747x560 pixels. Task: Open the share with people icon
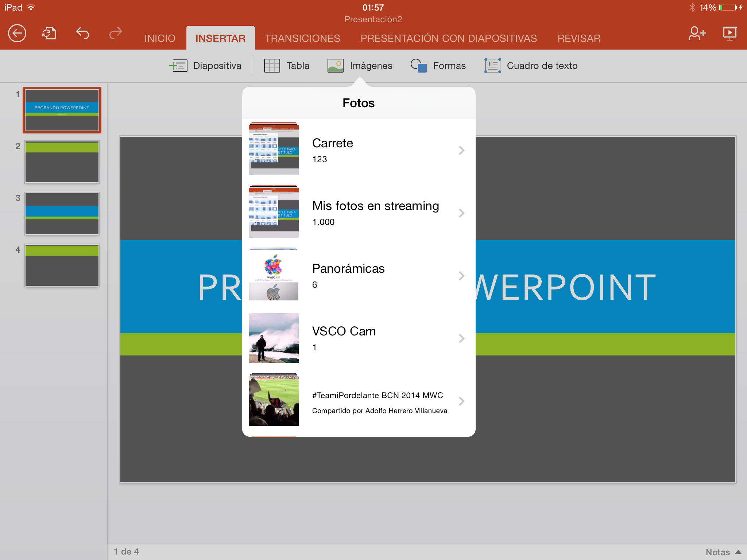697,34
